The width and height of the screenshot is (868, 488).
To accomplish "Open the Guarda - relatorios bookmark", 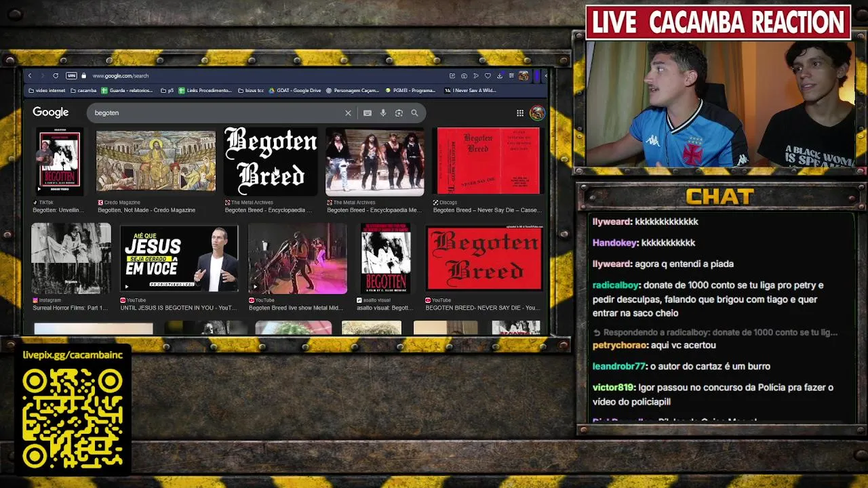I will click(127, 90).
